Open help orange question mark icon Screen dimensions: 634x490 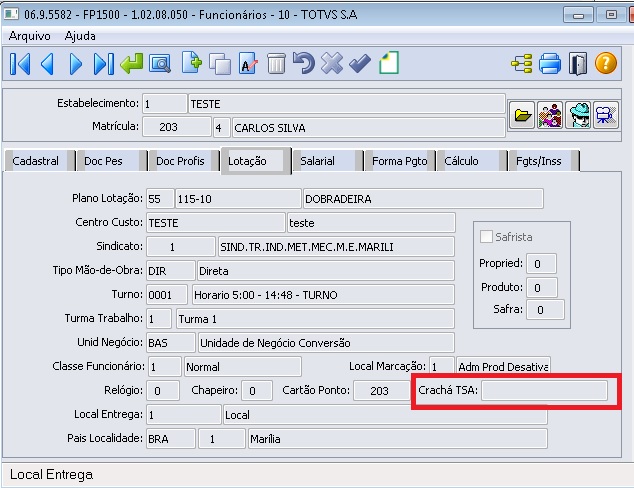pos(606,63)
